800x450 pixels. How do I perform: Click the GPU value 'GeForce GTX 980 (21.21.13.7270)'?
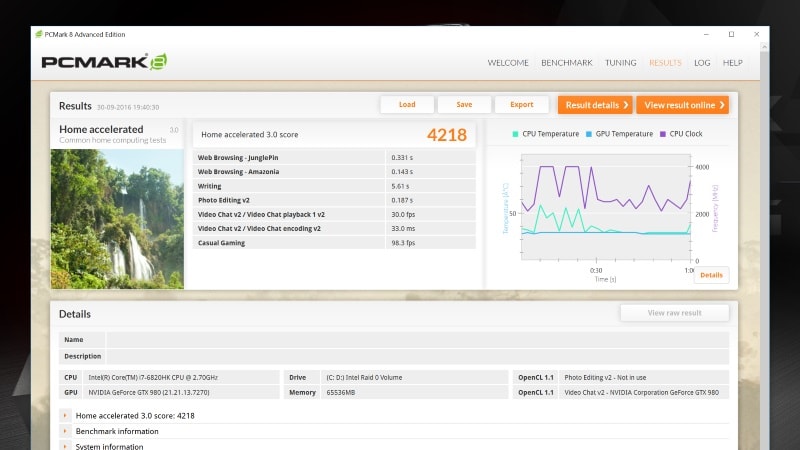(x=149, y=392)
